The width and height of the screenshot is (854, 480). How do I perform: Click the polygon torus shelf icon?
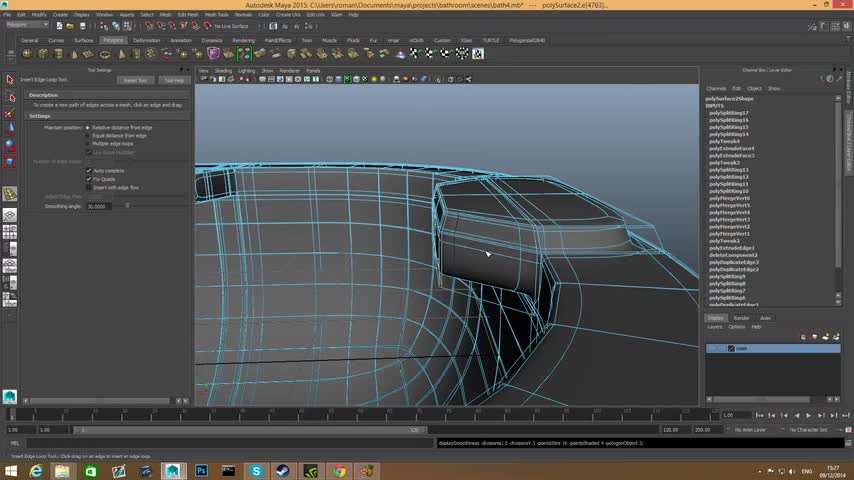click(x=106, y=53)
